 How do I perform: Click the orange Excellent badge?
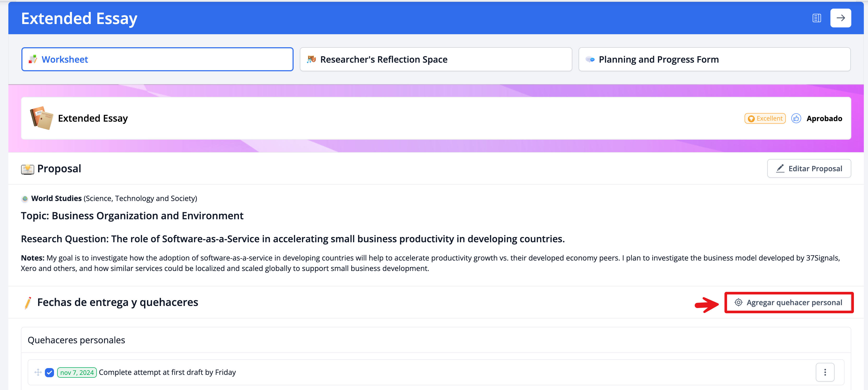(x=765, y=118)
